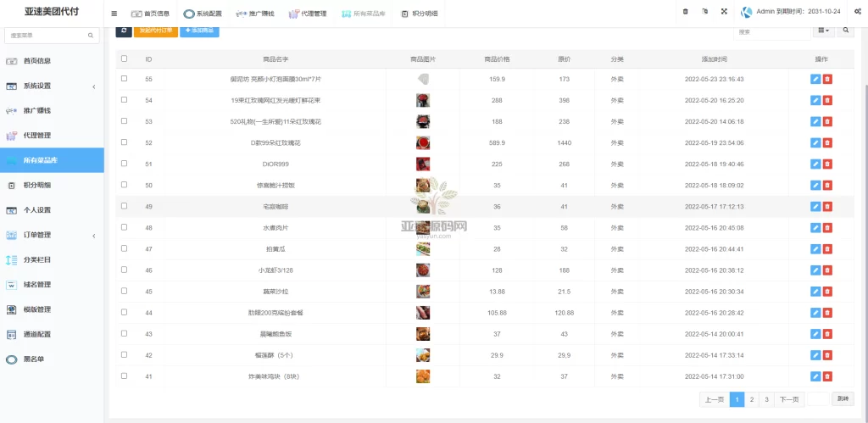This screenshot has width=868, height=423.
Task: Delete the DIOR999 row
Action: (827, 164)
